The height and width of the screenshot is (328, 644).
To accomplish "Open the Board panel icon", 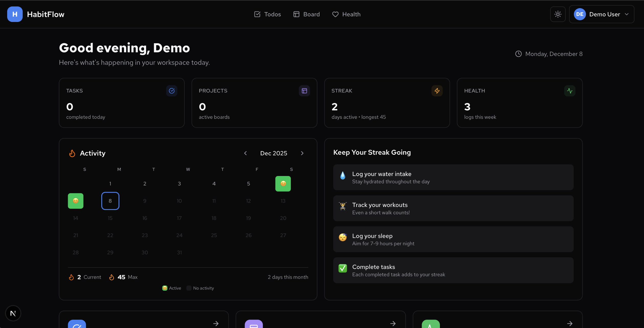I will click(296, 14).
